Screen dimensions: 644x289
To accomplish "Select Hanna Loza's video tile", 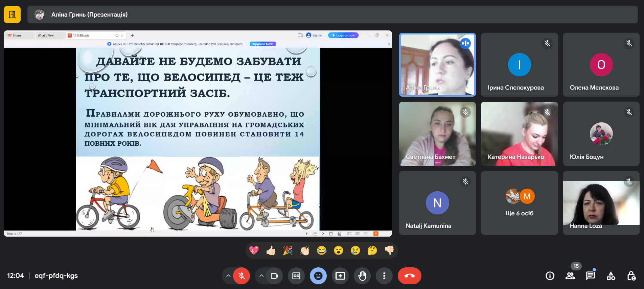I will (x=601, y=203).
